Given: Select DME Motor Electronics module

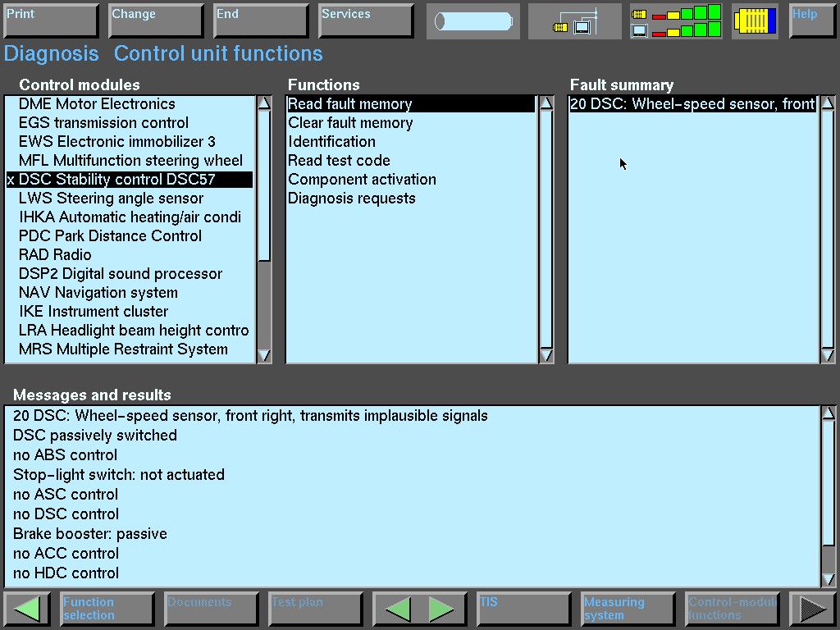Looking at the screenshot, I should point(97,104).
